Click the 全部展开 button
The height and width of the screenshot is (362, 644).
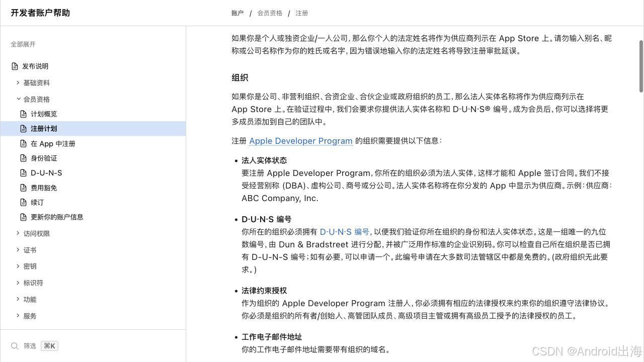pos(23,44)
